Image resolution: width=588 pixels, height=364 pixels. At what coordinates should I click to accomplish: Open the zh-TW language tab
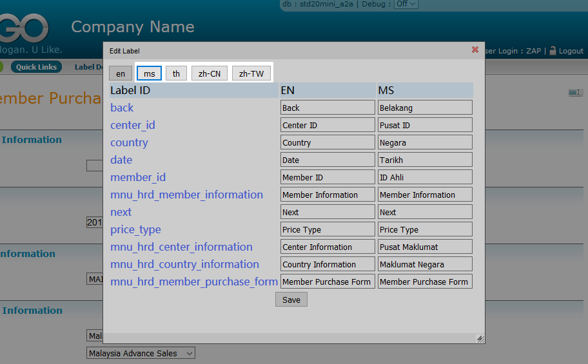coord(251,73)
